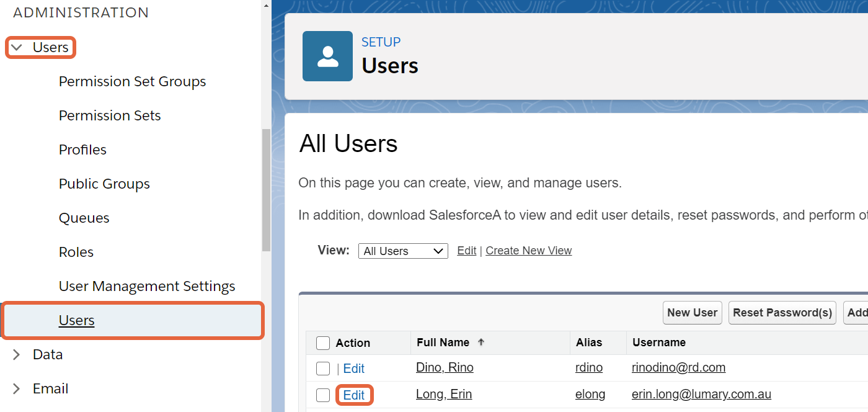This screenshot has height=412, width=868.
Task: Click username erin.long@lumary.com.au
Action: (701, 394)
